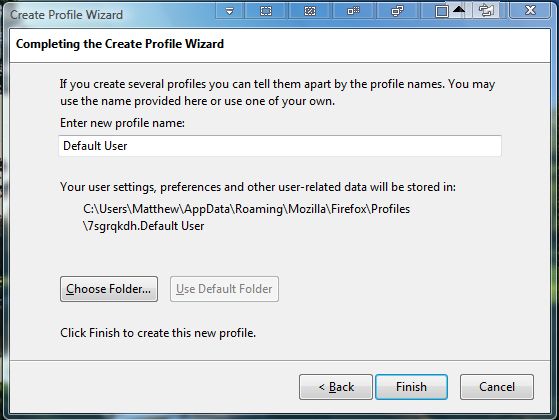Image resolution: width=559 pixels, height=420 pixels.
Task: Click the Completing the Create Profile Wizard heading
Action: [120, 44]
